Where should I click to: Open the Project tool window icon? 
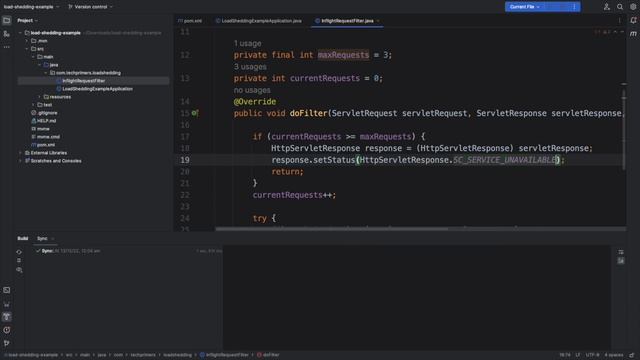tap(7, 20)
